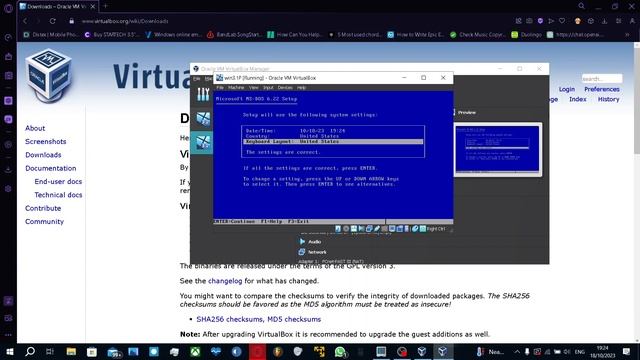
Task: Close the Downloads – Oracle VM browser tab
Action: (x=93, y=7)
